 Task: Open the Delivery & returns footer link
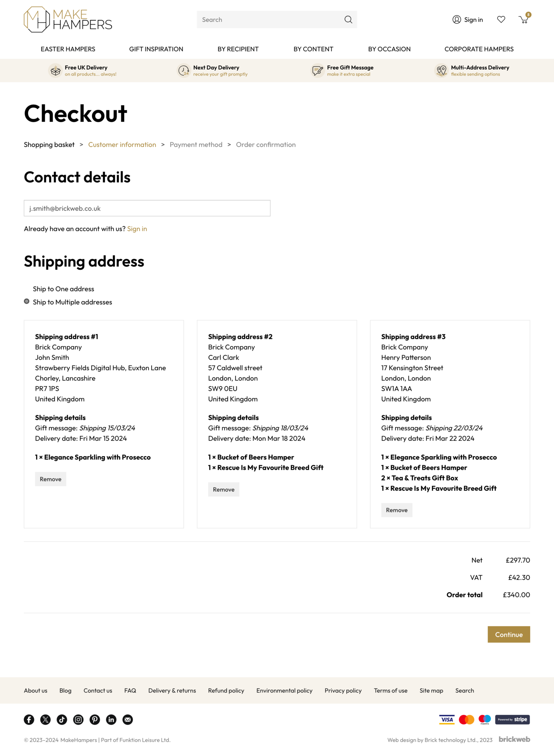(x=172, y=691)
